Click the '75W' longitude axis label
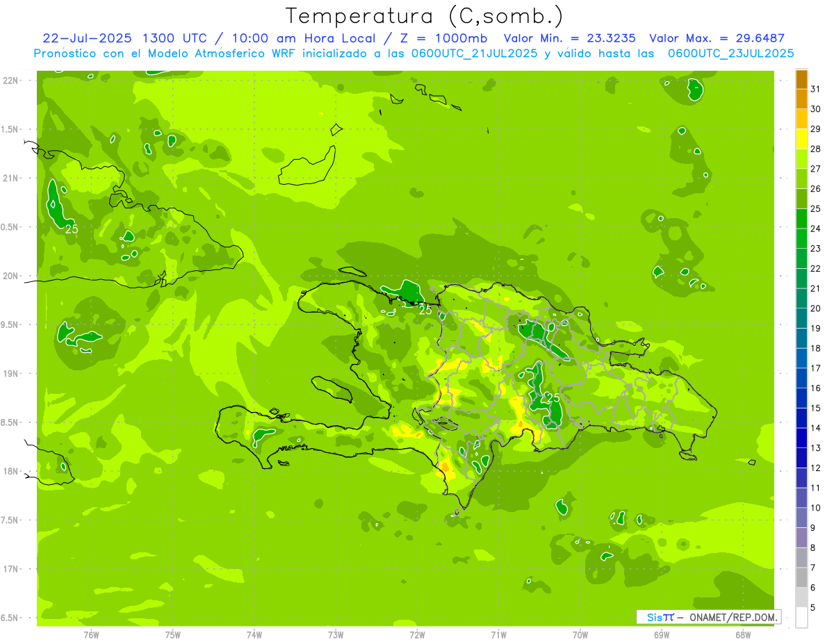The width and height of the screenshot is (834, 644). tap(173, 635)
